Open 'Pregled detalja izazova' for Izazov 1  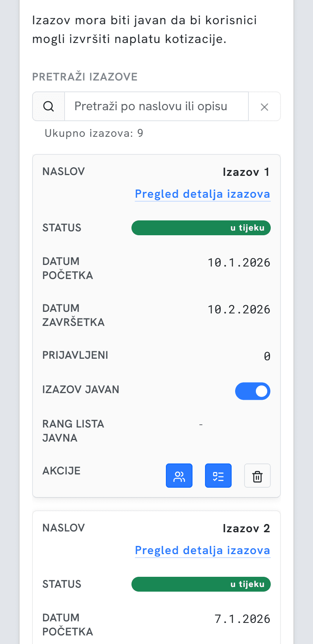203,194
